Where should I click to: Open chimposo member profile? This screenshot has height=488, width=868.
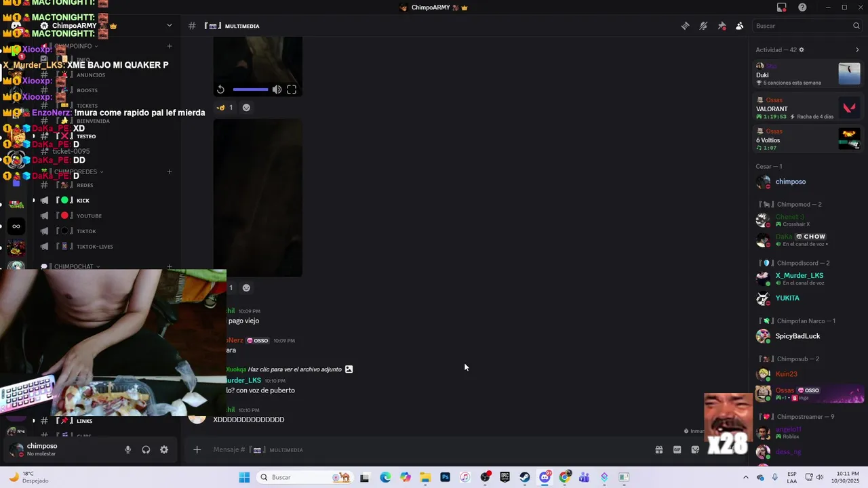click(808, 182)
